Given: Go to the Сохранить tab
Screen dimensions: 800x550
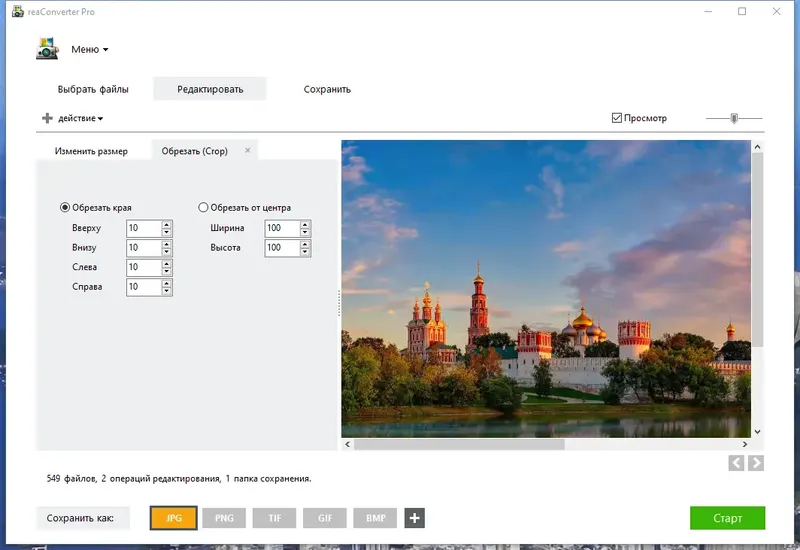Looking at the screenshot, I should pos(327,89).
